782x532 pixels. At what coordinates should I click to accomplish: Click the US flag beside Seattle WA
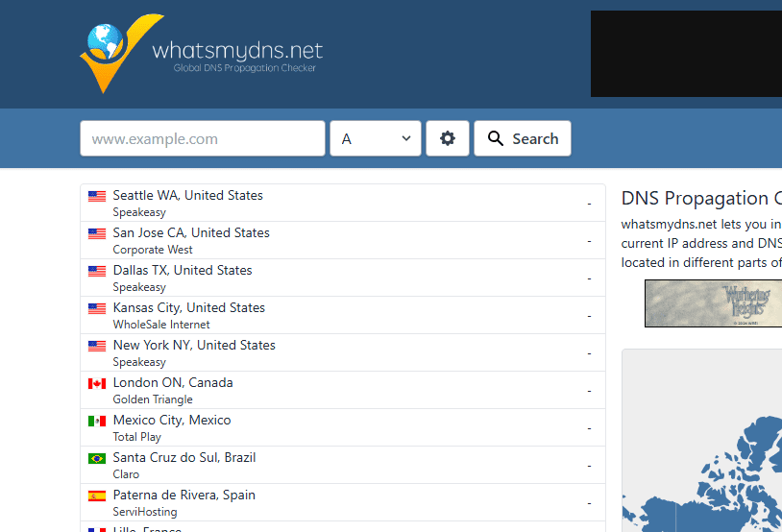(97, 196)
